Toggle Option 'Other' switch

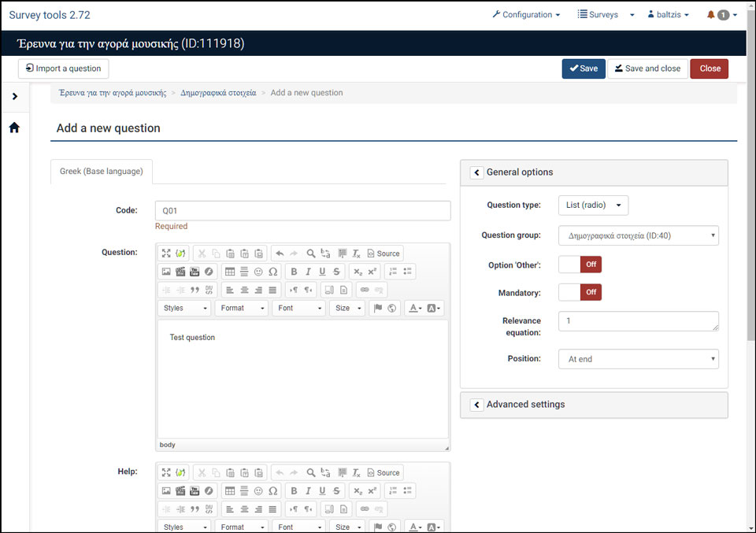580,265
